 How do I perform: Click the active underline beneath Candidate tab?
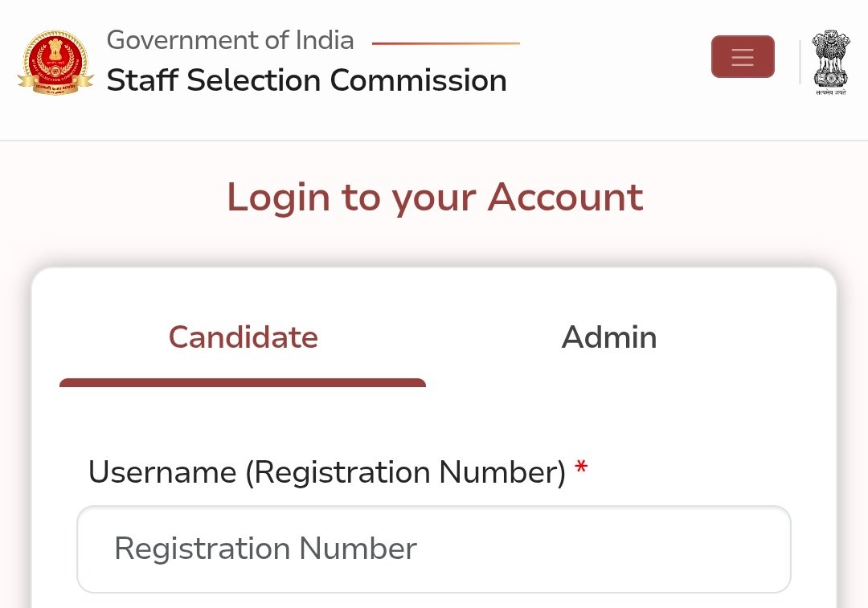tap(243, 383)
